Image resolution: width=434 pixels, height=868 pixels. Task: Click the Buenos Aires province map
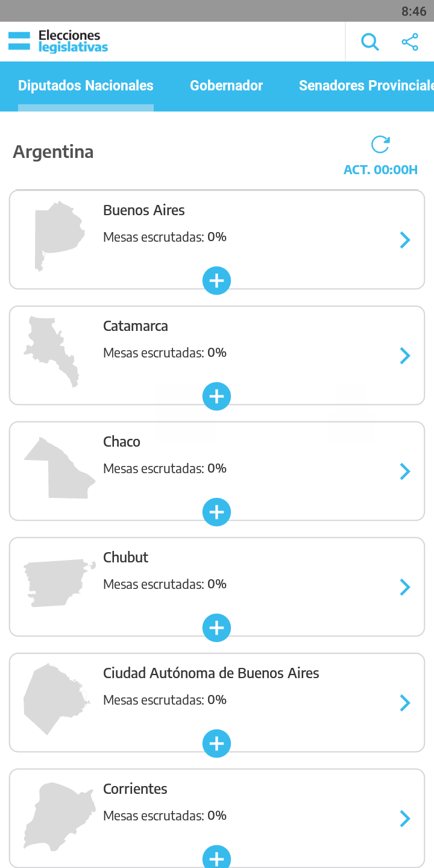pyautogui.click(x=57, y=236)
